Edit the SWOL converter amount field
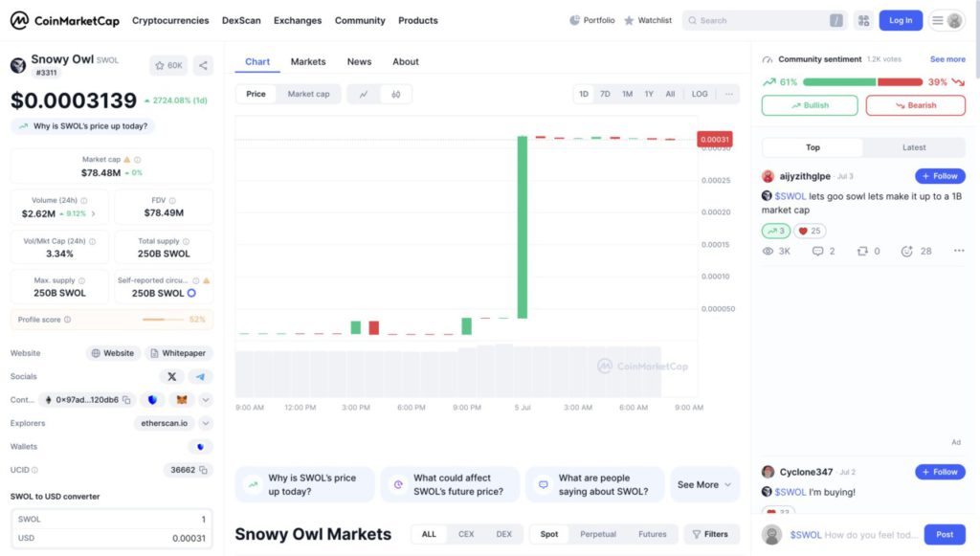Viewport: 980px width, 556px height. [111, 519]
